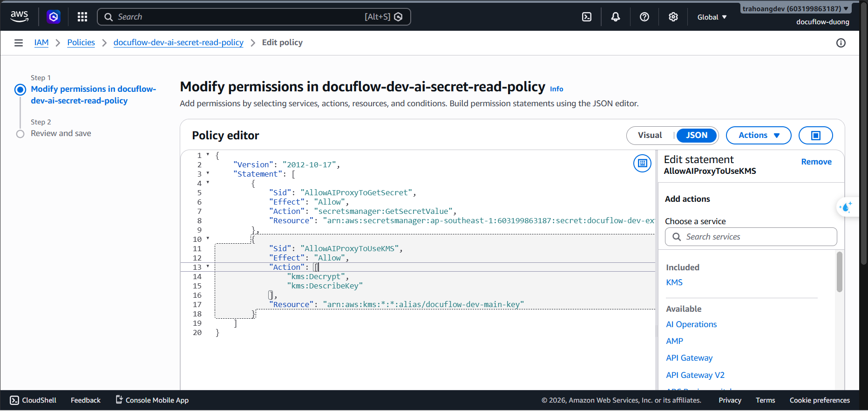Screen dimensions: 868x411
Task: Click the "AllowAIProxyToUseKMS" Sid in editor
Action: (350, 249)
